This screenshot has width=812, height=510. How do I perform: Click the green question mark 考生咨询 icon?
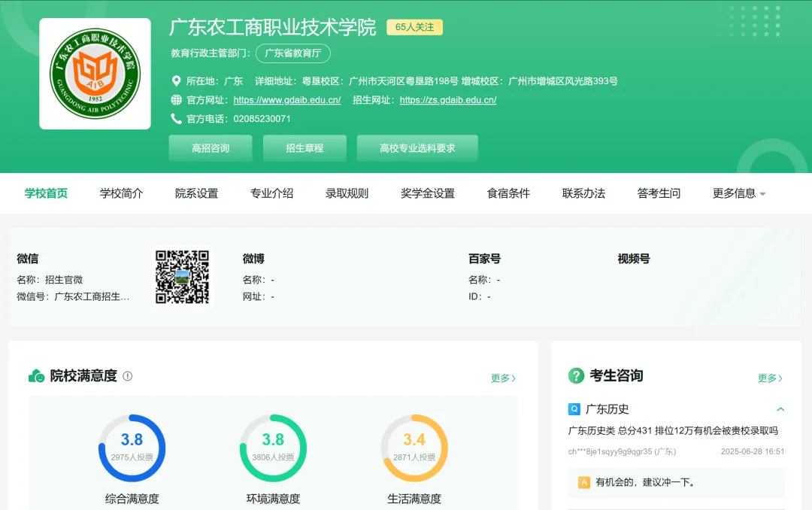pyautogui.click(x=576, y=376)
